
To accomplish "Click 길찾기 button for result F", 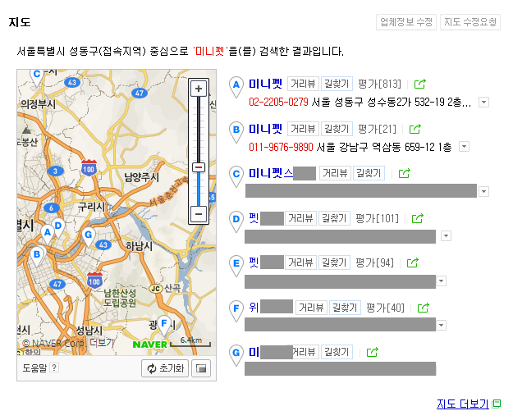I will 345,308.
